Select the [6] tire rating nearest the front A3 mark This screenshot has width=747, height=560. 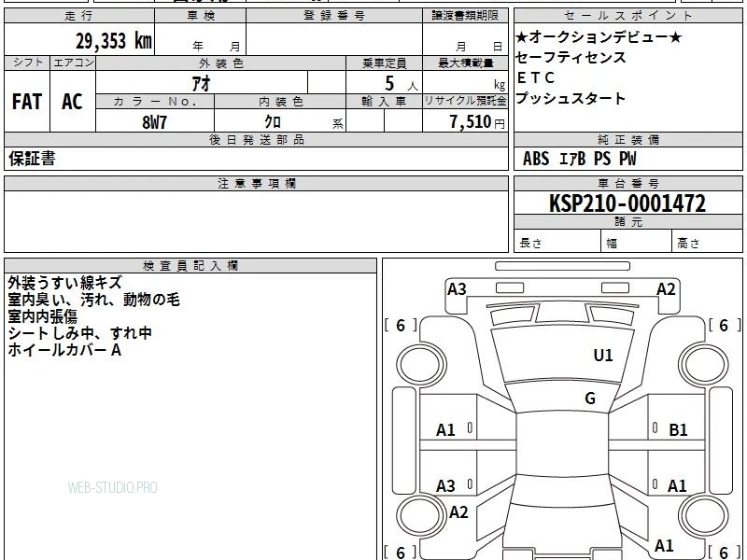[x=401, y=325]
